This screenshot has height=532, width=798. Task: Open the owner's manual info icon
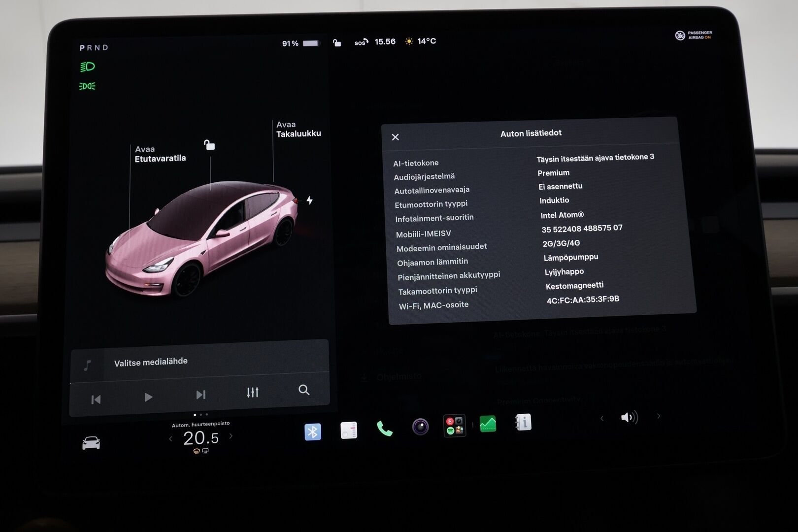pos(523,422)
